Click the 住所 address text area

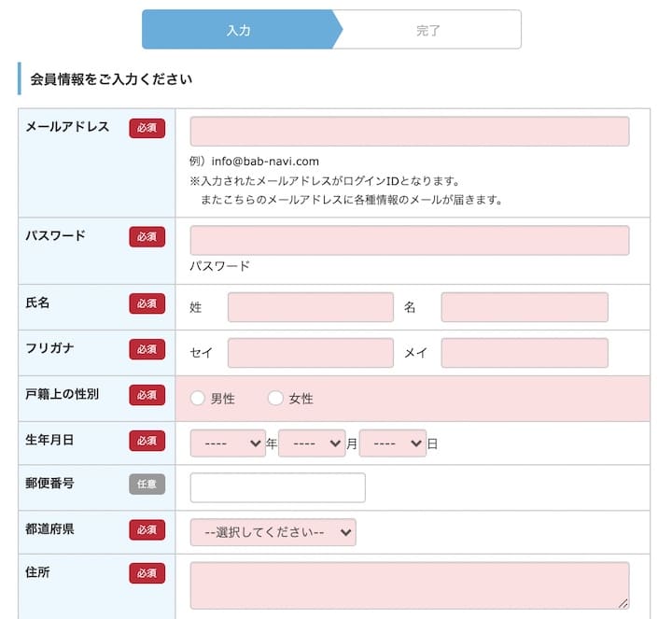[409, 585]
